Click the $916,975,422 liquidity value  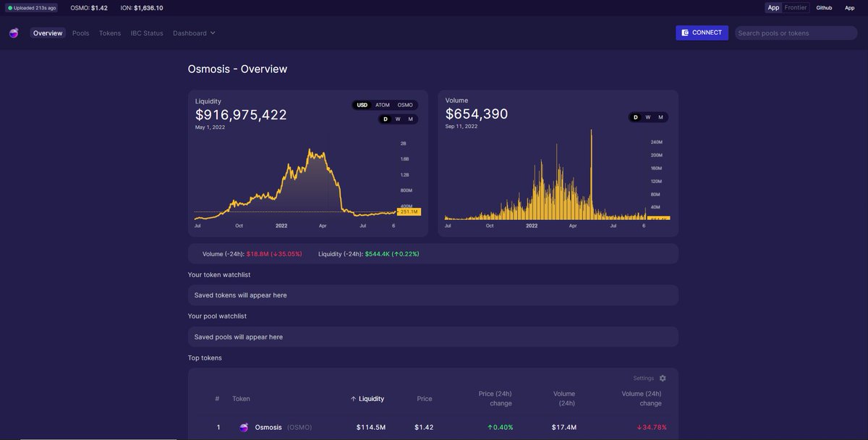coord(241,114)
